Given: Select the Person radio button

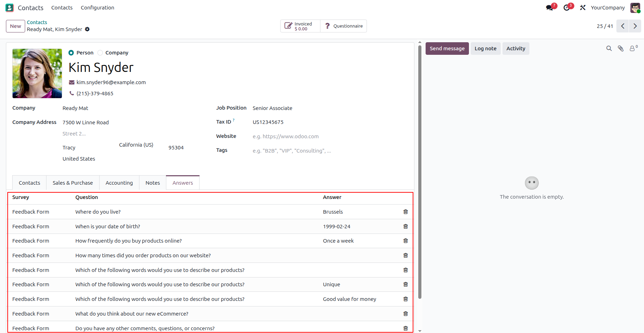Looking at the screenshot, I should point(71,53).
